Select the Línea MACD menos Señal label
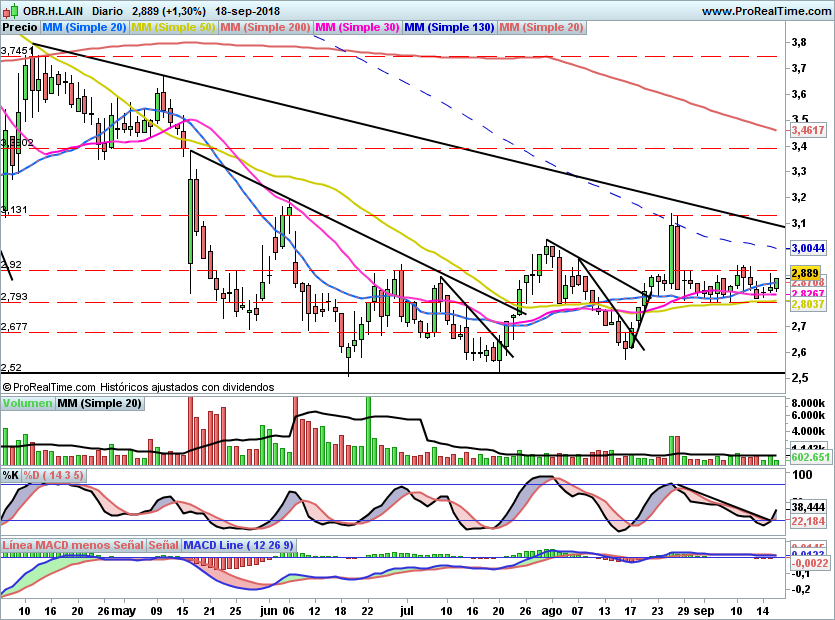 click(x=73, y=545)
